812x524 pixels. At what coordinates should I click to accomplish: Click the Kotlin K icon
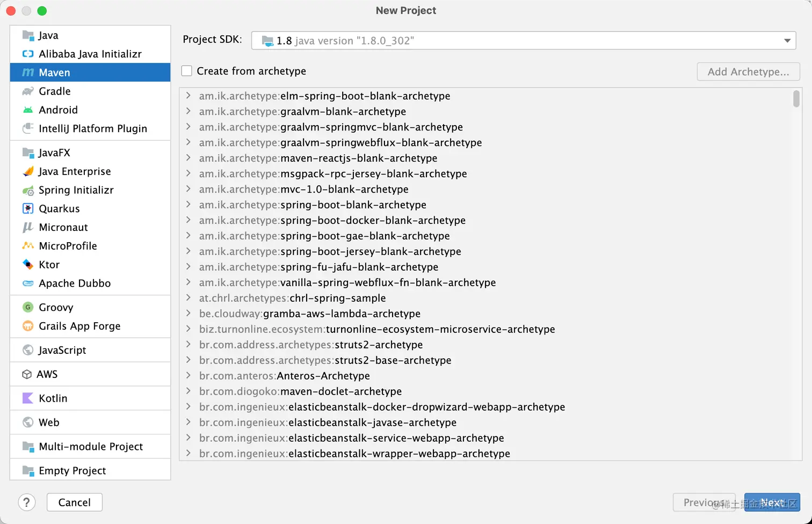click(28, 398)
